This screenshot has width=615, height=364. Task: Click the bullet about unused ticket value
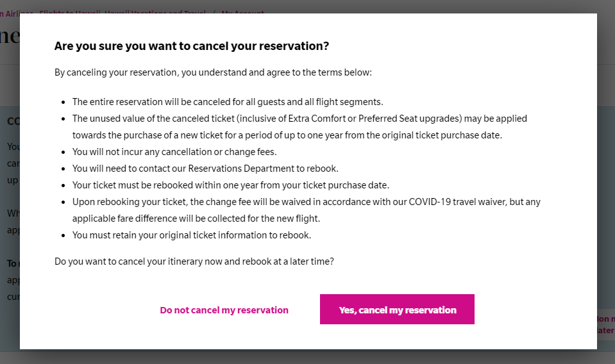(299, 126)
